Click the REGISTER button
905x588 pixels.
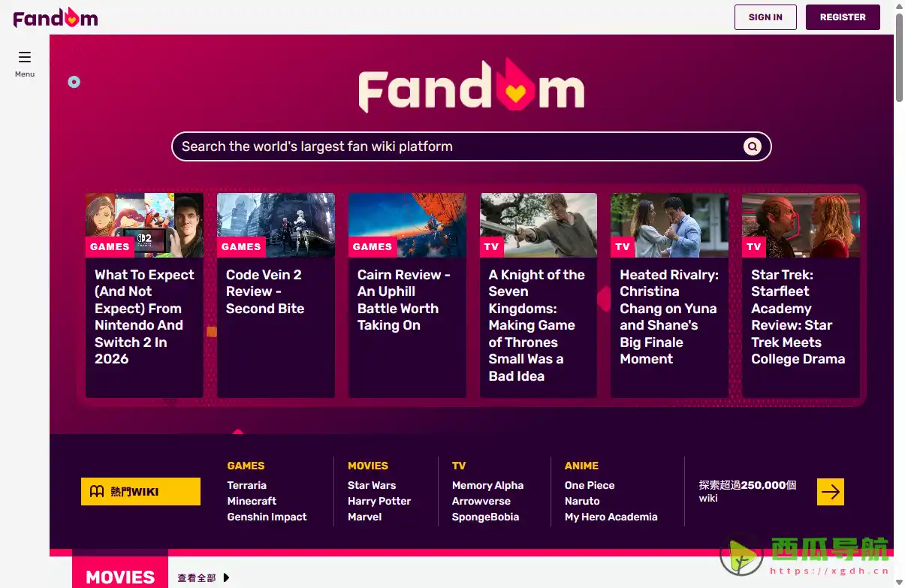tap(842, 17)
